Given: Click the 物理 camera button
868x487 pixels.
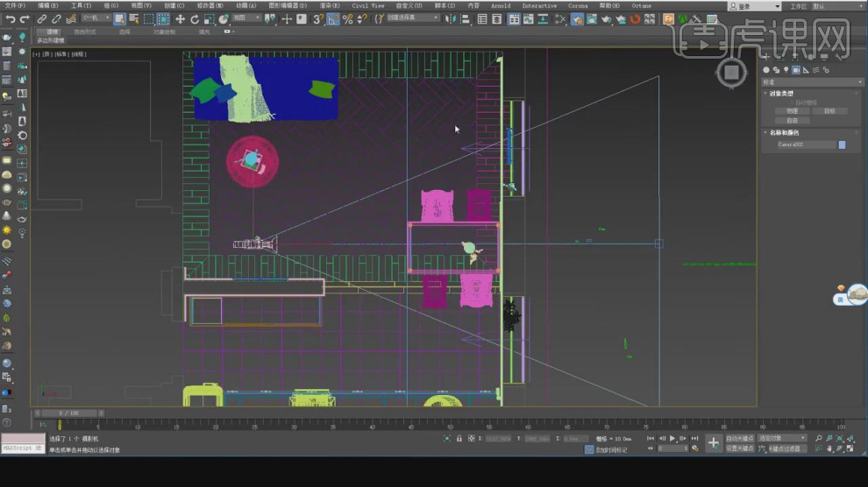Looking at the screenshot, I should click(x=792, y=111).
